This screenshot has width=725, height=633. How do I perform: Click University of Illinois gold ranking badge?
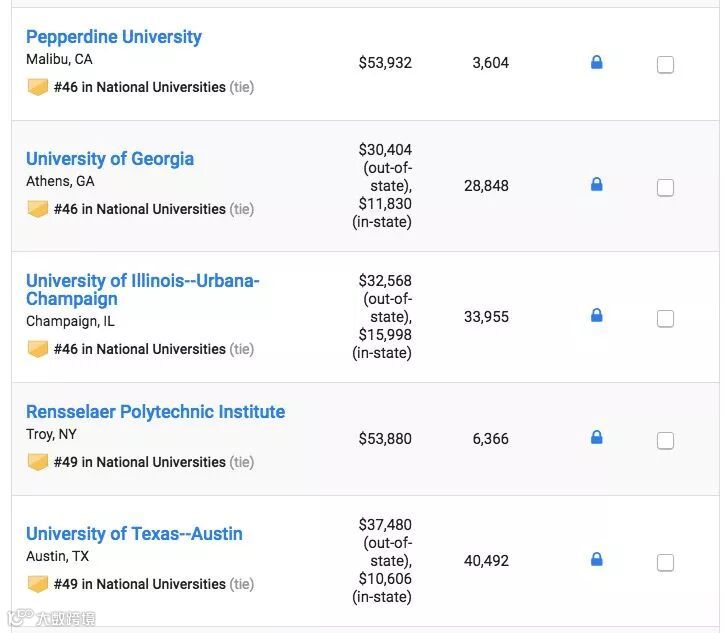click(38, 349)
